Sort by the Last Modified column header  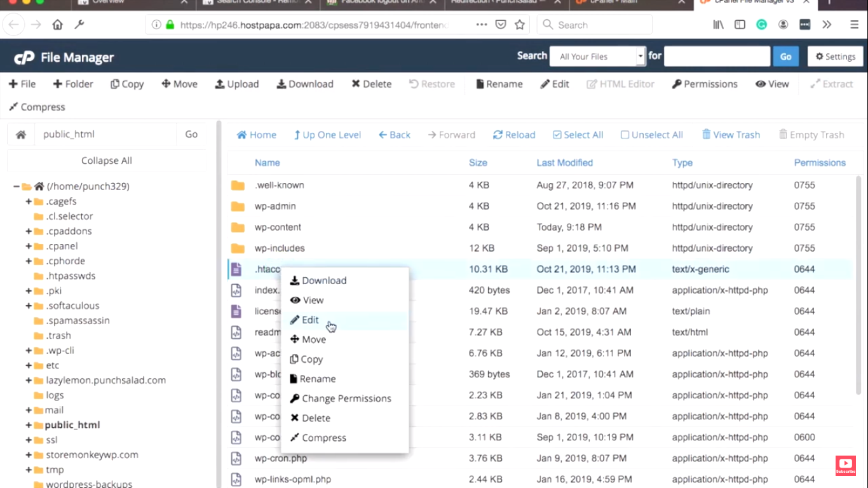(565, 163)
